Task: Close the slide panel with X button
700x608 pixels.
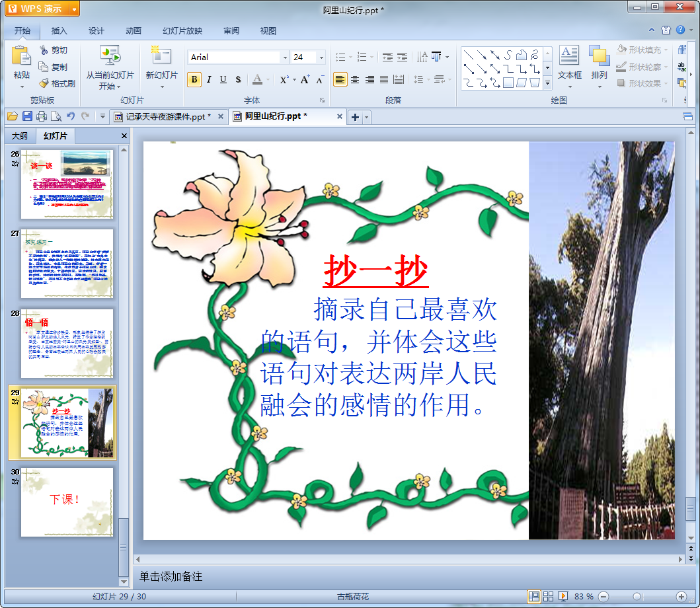Action: point(124,135)
